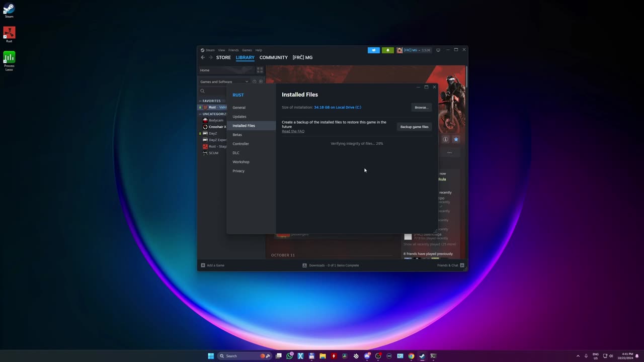Click the ready-to-play filter icon
The height and width of the screenshot is (362, 644).
tap(261, 81)
